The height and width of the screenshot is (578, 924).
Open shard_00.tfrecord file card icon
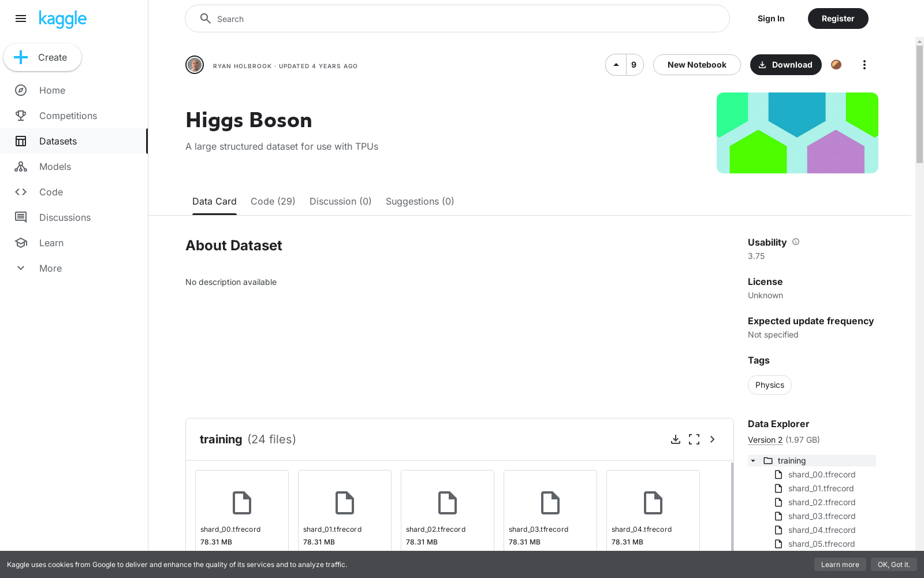click(x=242, y=502)
